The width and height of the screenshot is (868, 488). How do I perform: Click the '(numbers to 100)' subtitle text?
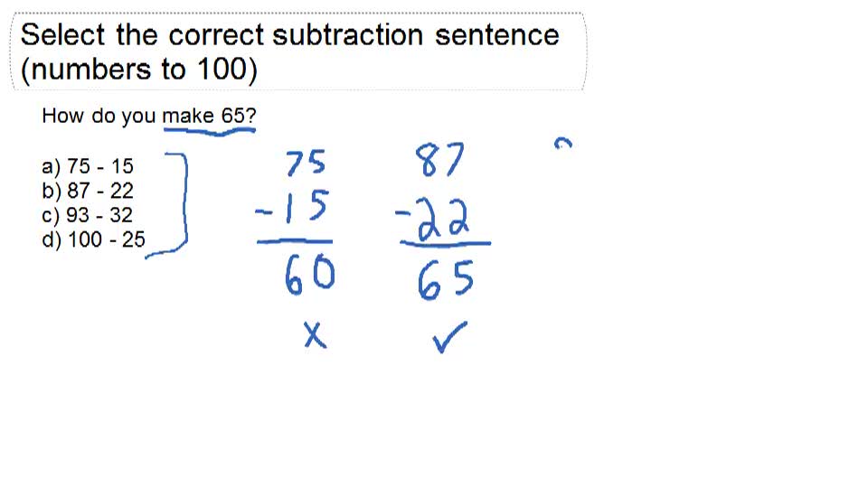click(x=138, y=70)
